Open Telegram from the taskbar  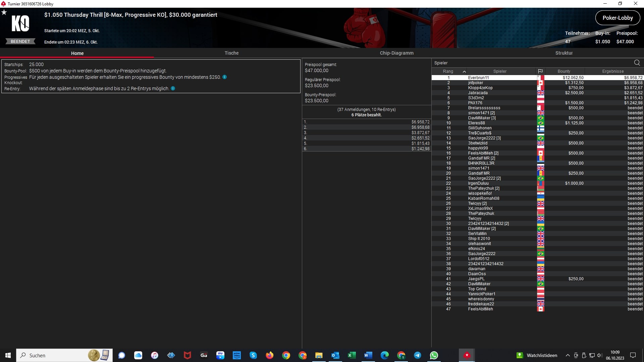417,355
